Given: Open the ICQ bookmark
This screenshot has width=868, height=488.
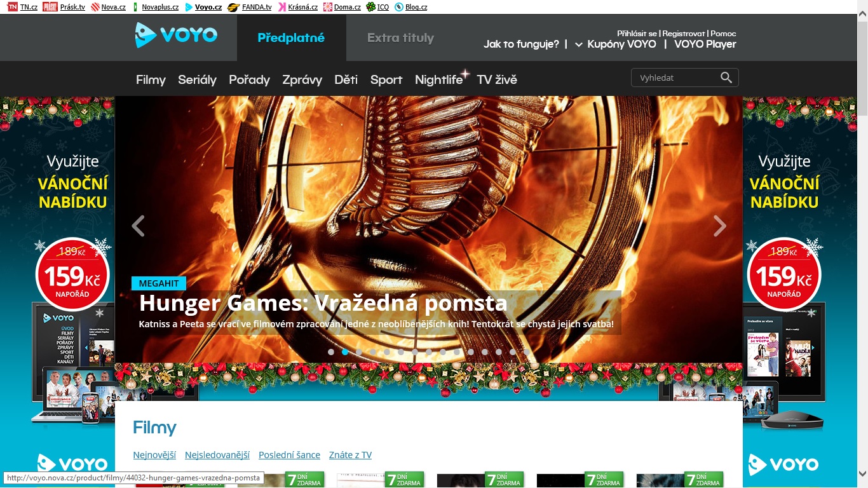Looking at the screenshot, I should pos(377,7).
